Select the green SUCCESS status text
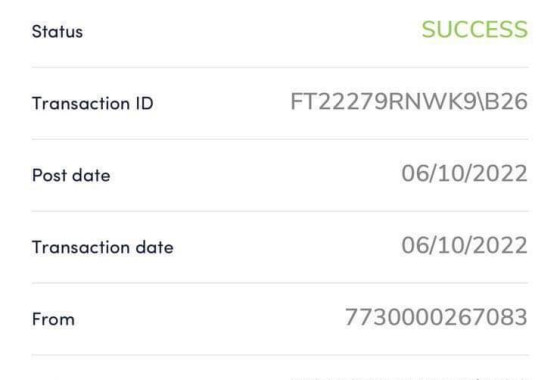This screenshot has height=380, width=560. click(475, 29)
